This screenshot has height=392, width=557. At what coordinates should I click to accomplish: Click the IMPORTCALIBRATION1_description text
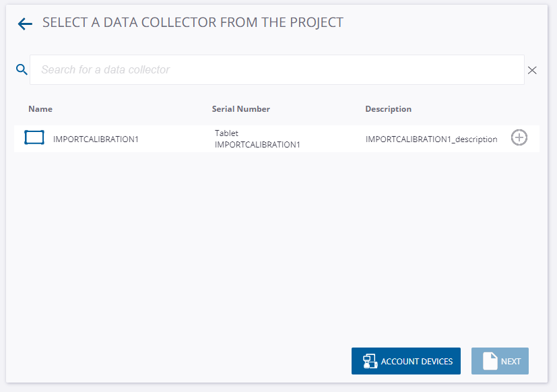[x=431, y=139]
